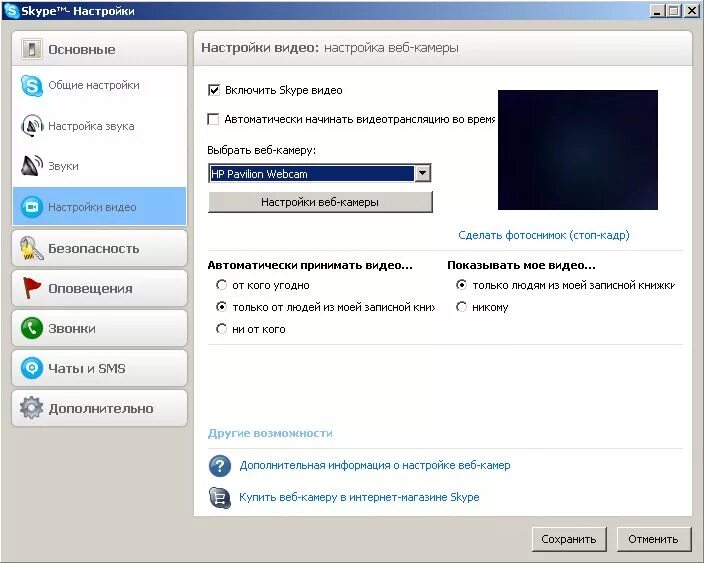The image size is (704, 563).
Task: Click HP Pavilion Webcam combo box field
Action: [320, 173]
